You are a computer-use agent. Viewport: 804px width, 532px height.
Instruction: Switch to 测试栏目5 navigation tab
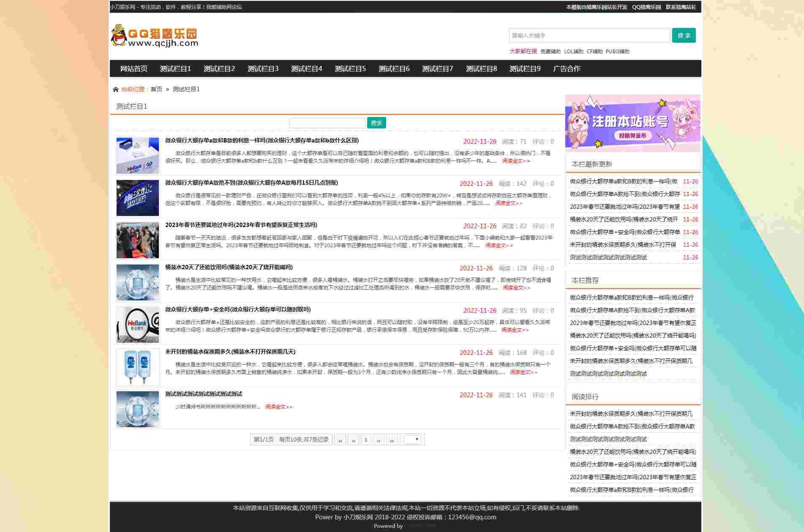pos(350,68)
